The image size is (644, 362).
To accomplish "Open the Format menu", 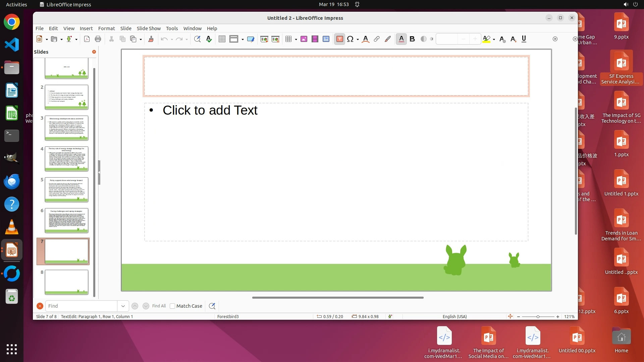I will [x=106, y=28].
